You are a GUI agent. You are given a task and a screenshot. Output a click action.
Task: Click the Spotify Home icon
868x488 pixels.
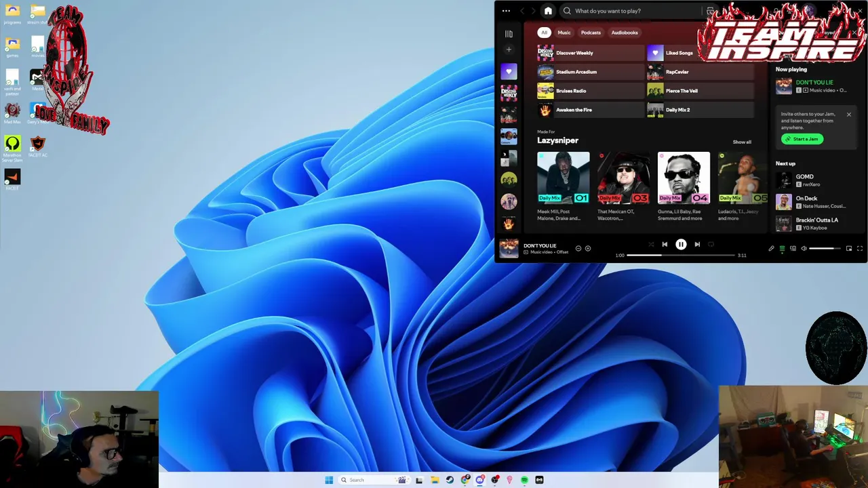click(x=548, y=11)
